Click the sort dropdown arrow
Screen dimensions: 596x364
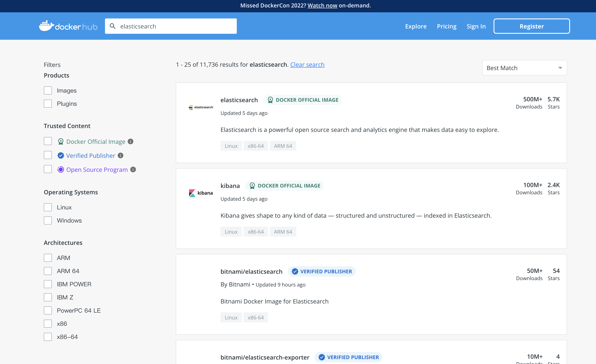560,68
